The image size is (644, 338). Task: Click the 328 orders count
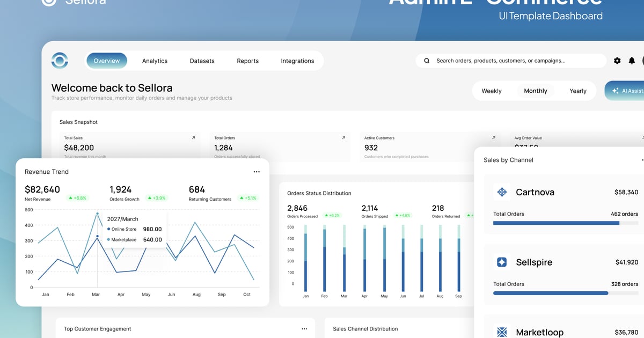point(625,284)
